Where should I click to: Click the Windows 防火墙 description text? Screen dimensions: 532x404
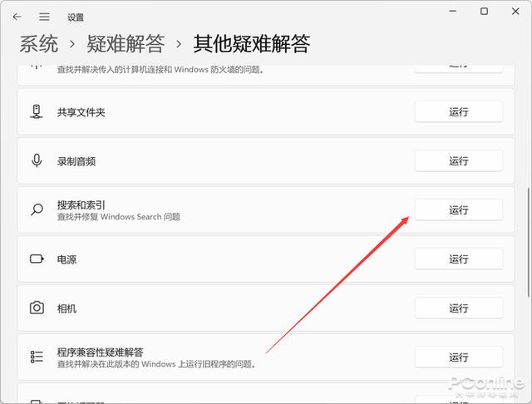[x=160, y=70]
